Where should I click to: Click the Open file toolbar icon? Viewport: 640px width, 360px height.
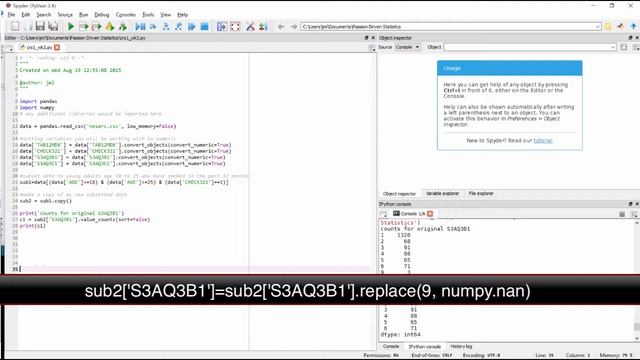point(28,27)
